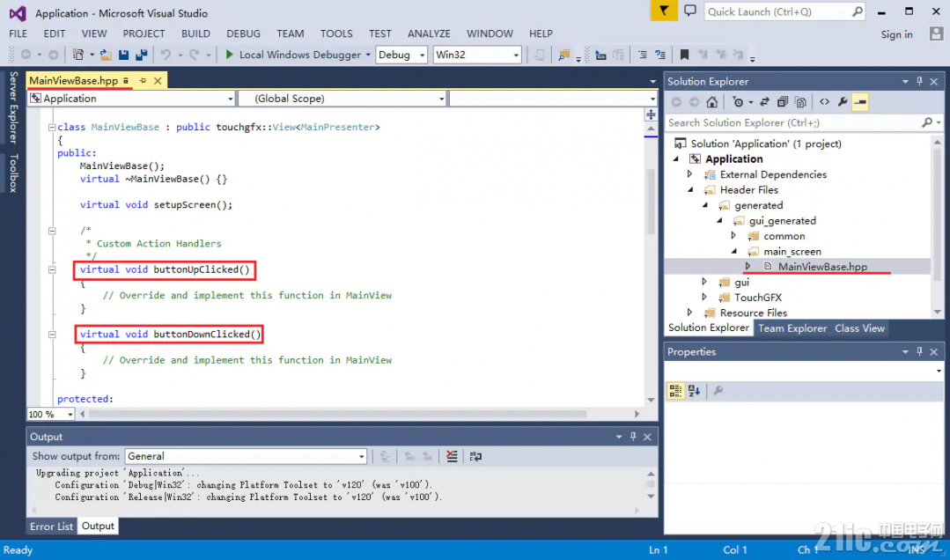Viewport: 950px width, 560px height.
Task: Click the Properties wrench icon in Solution Explorer
Action: (x=843, y=102)
